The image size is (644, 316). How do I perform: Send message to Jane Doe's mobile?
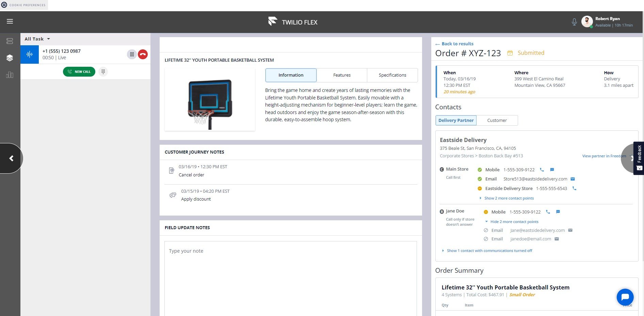[x=558, y=212]
